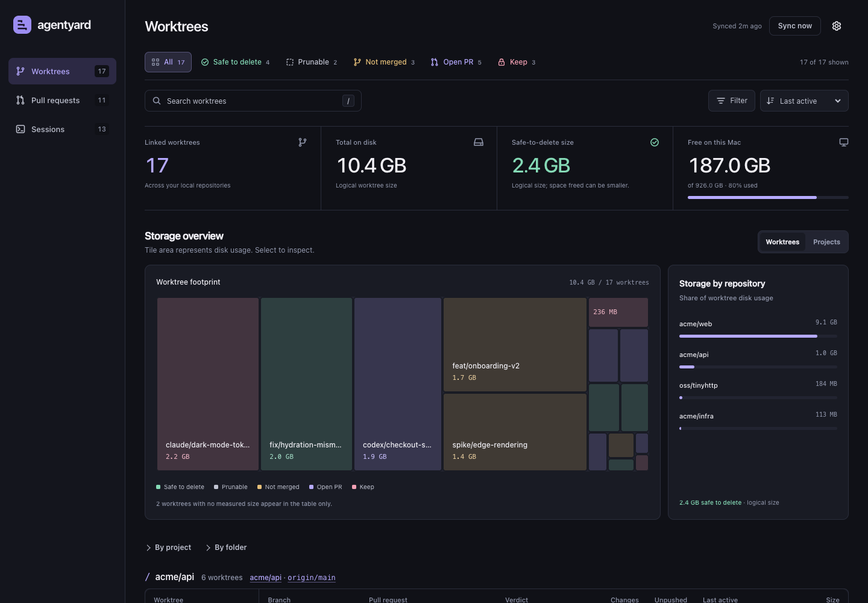868x603 pixels.
Task: Click the search magnifier icon
Action: click(x=157, y=101)
